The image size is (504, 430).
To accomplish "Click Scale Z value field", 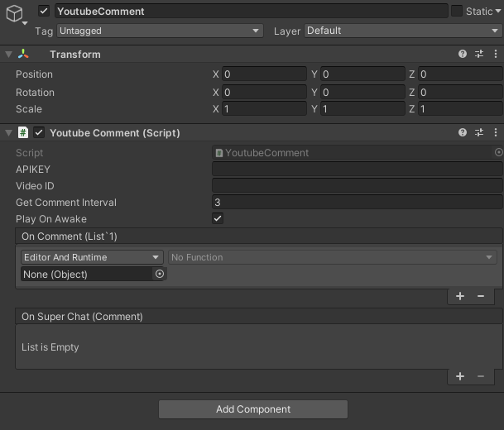I will pyautogui.click(x=460, y=109).
